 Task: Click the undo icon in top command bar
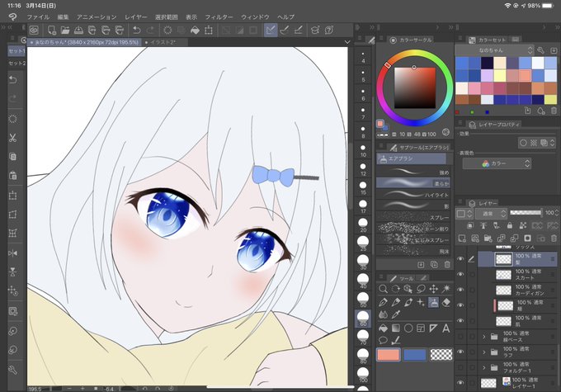click(x=136, y=30)
